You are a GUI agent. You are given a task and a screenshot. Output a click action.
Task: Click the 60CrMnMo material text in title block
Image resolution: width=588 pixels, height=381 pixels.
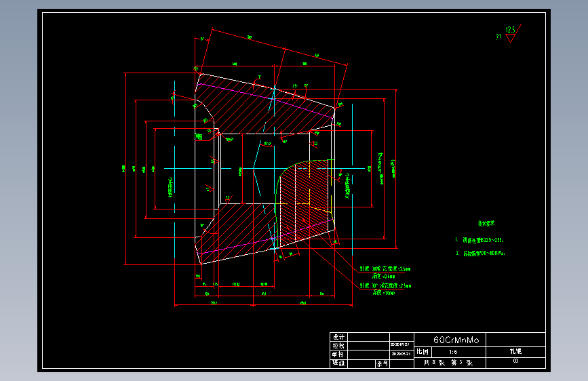[x=456, y=340]
